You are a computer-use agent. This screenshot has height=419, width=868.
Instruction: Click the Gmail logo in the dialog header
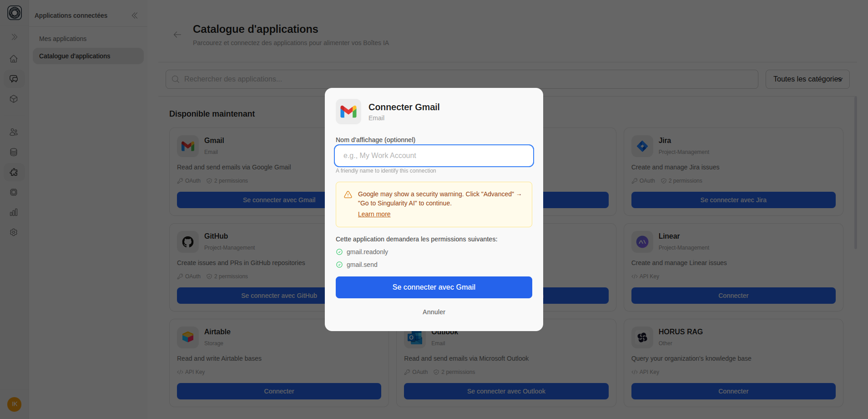click(348, 112)
